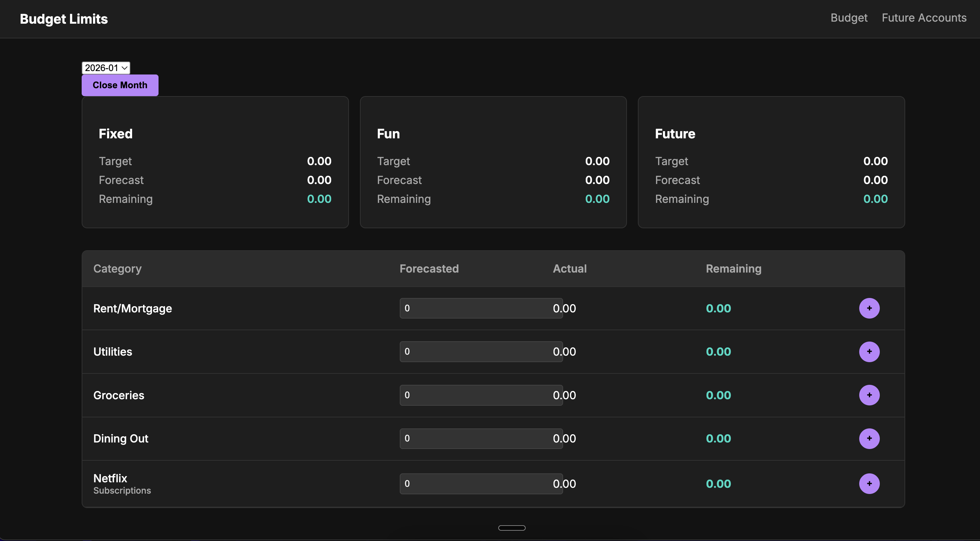Viewport: 980px width, 541px height.
Task: Click the Rent/Mortgage category name
Action: point(132,308)
